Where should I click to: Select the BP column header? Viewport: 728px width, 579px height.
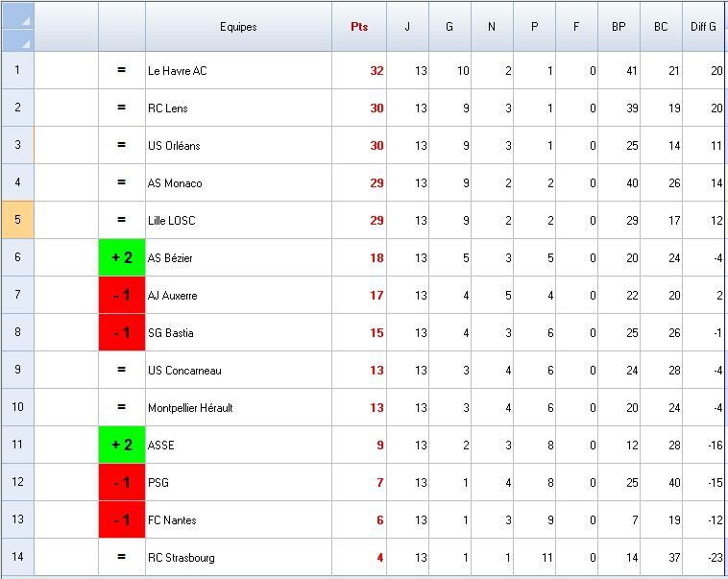(619, 27)
